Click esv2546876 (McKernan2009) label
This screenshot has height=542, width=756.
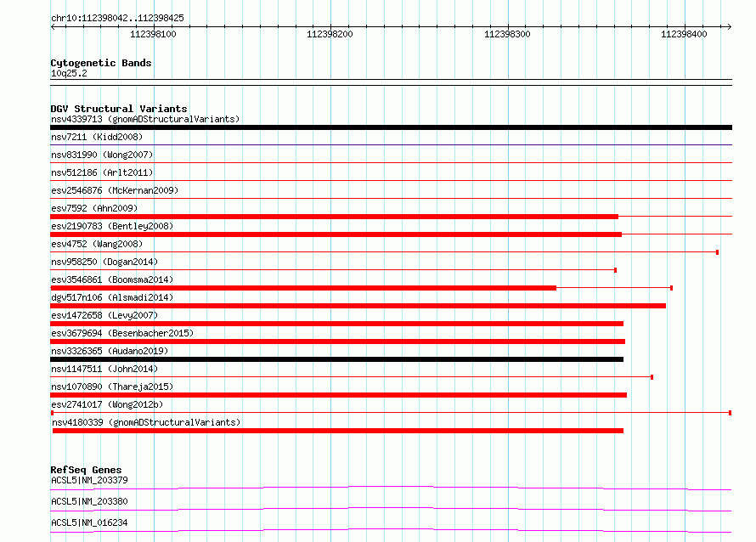pos(115,190)
